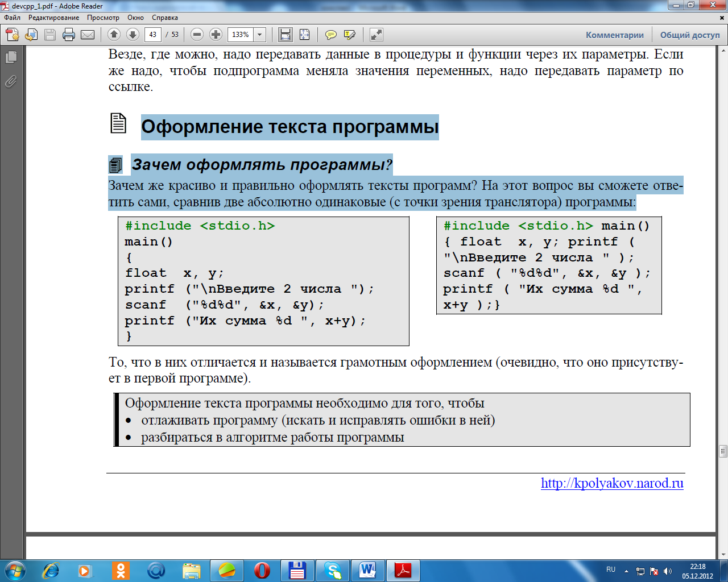Select the highlight text tool

tap(350, 35)
